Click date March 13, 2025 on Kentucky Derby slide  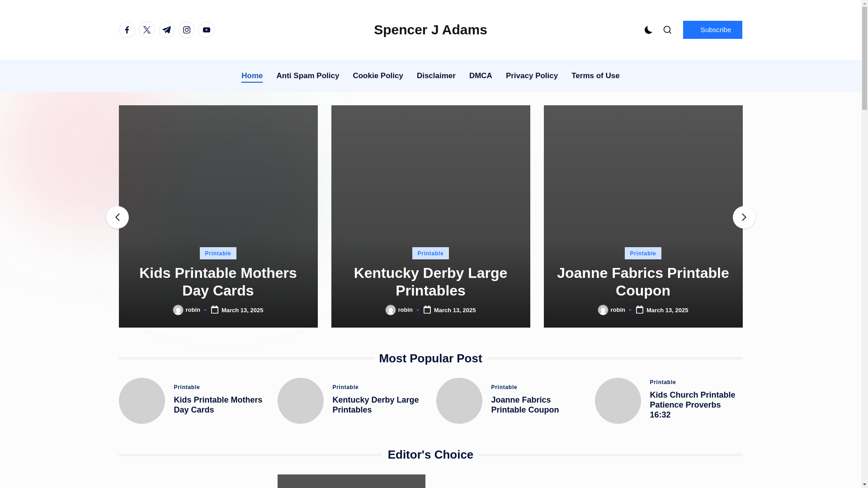click(x=455, y=310)
